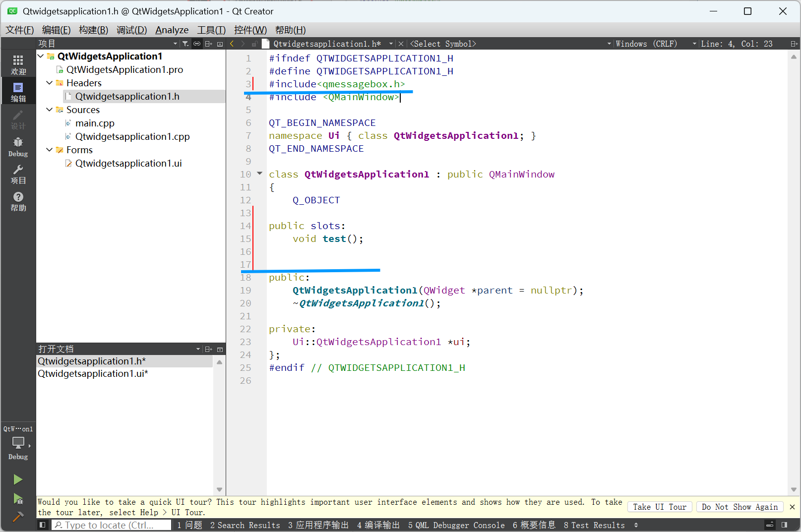Viewport: 801px width, 532px height.
Task: Toggle the right sidebar visibility
Action: point(785,525)
